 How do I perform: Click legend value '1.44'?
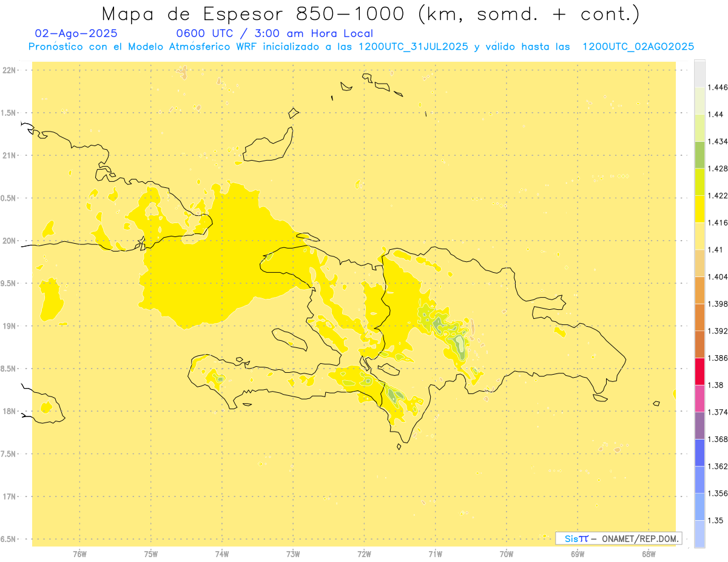(x=715, y=114)
